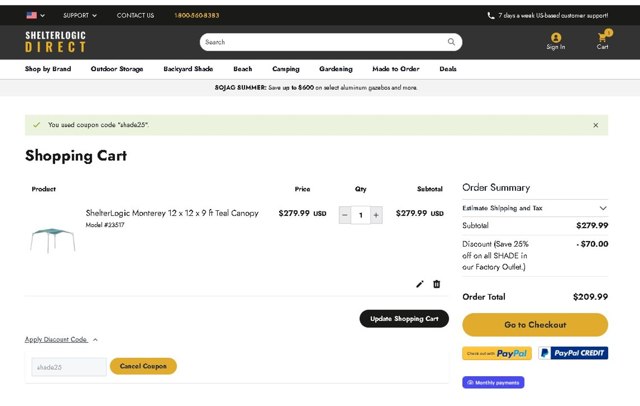Viewport: 640px width, 406px height.
Task: Open Deals menu item
Action: coord(448,69)
